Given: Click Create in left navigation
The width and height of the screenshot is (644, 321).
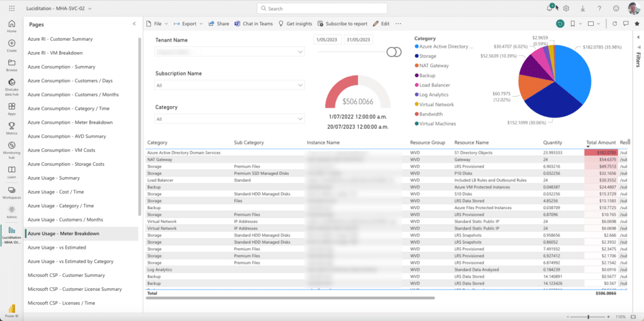Looking at the screenshot, I should 11,46.
